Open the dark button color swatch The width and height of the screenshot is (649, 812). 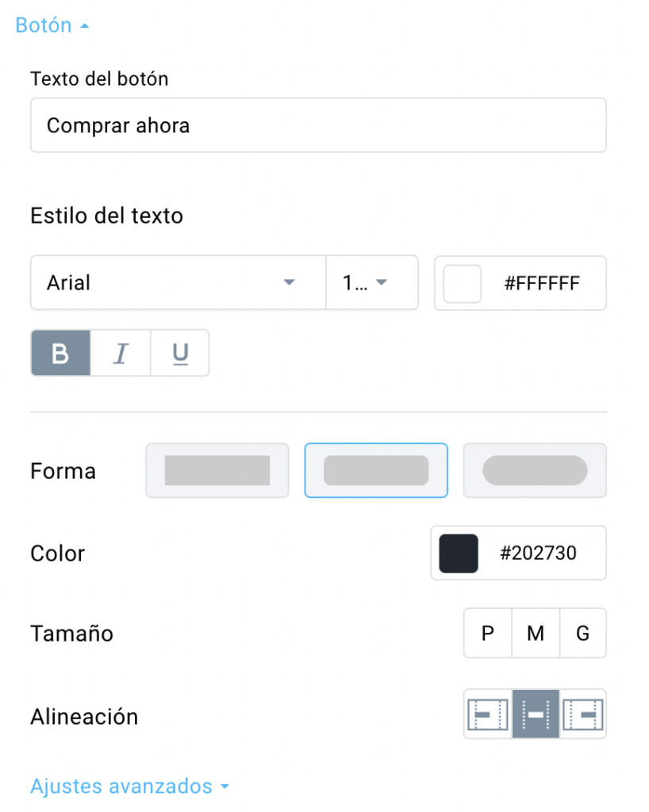[x=459, y=553]
